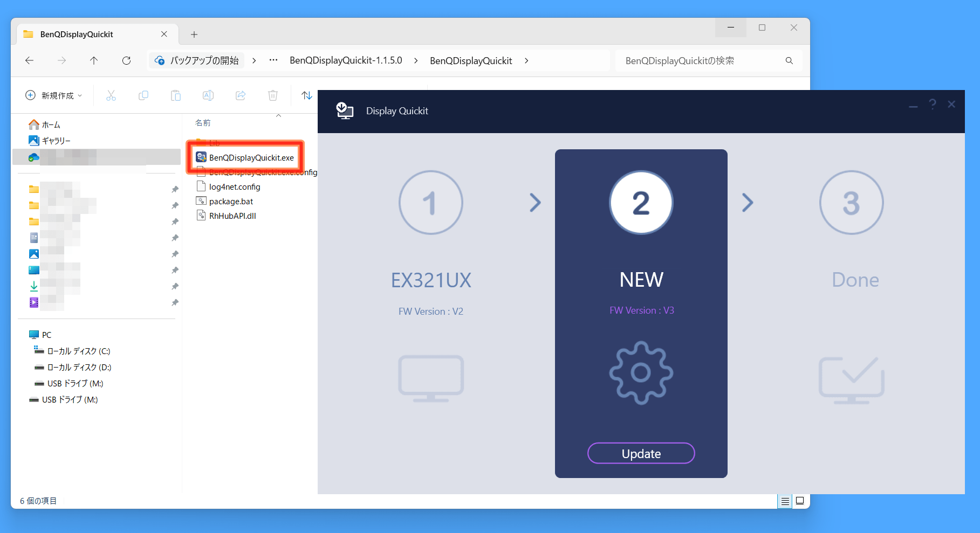This screenshot has width=980, height=533.
Task: Close the BenQDisplayQuickit Explorer tab
Action: click(x=164, y=34)
